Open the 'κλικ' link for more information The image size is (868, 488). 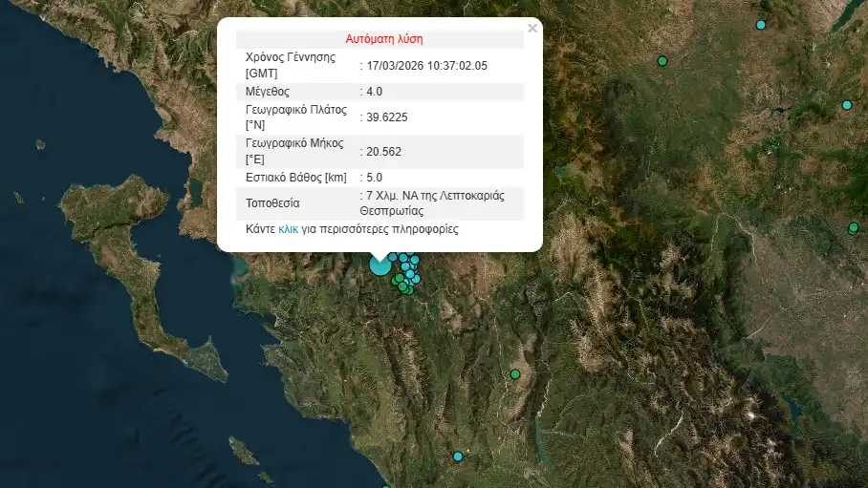pyautogui.click(x=288, y=230)
